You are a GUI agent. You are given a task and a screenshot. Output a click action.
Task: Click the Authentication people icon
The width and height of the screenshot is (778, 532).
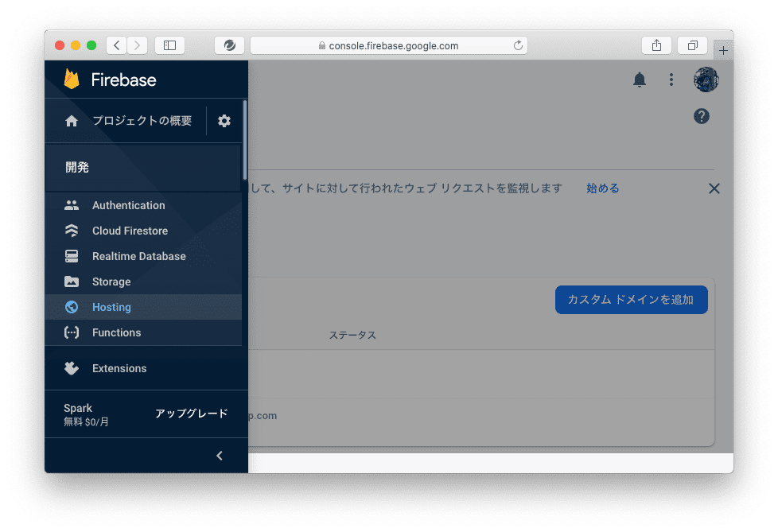pos(72,205)
